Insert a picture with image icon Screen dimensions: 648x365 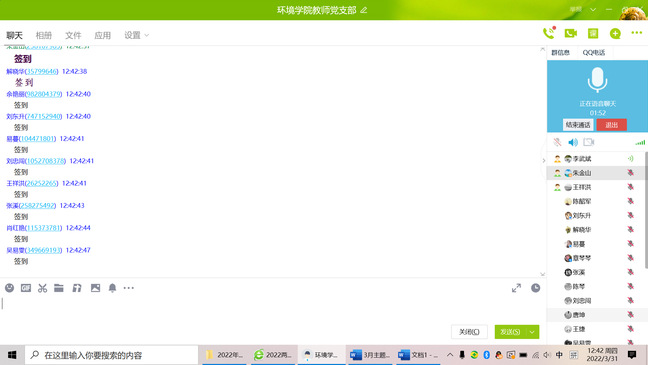95,288
